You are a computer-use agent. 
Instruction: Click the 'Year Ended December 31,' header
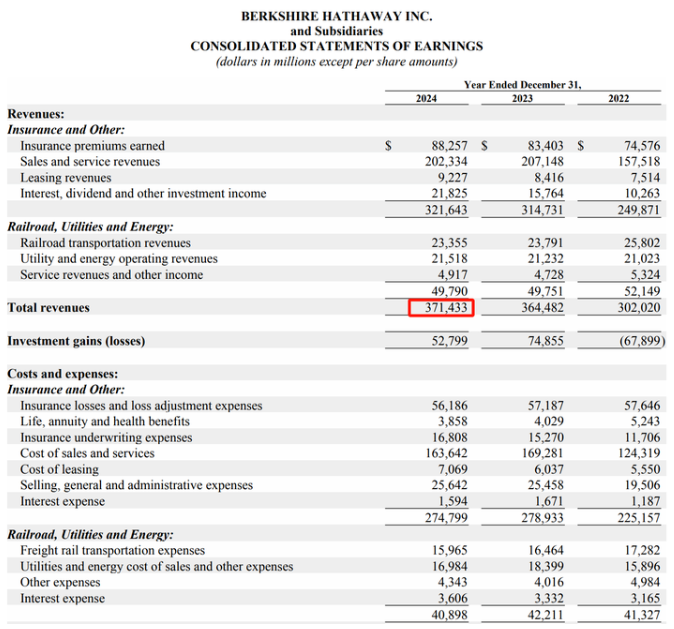click(523, 85)
